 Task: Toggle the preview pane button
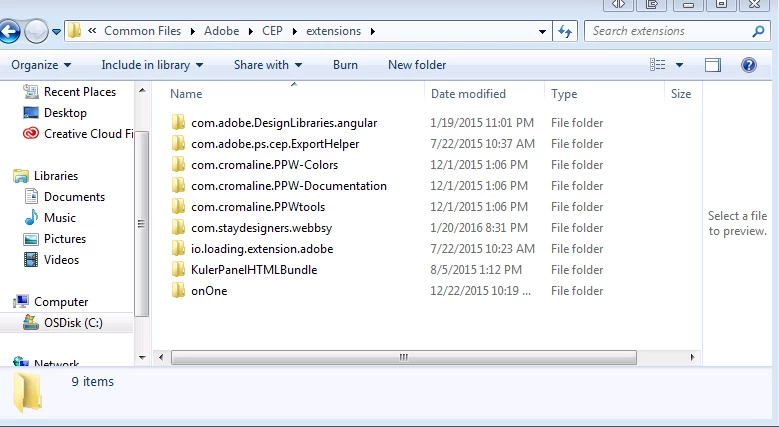(713, 65)
